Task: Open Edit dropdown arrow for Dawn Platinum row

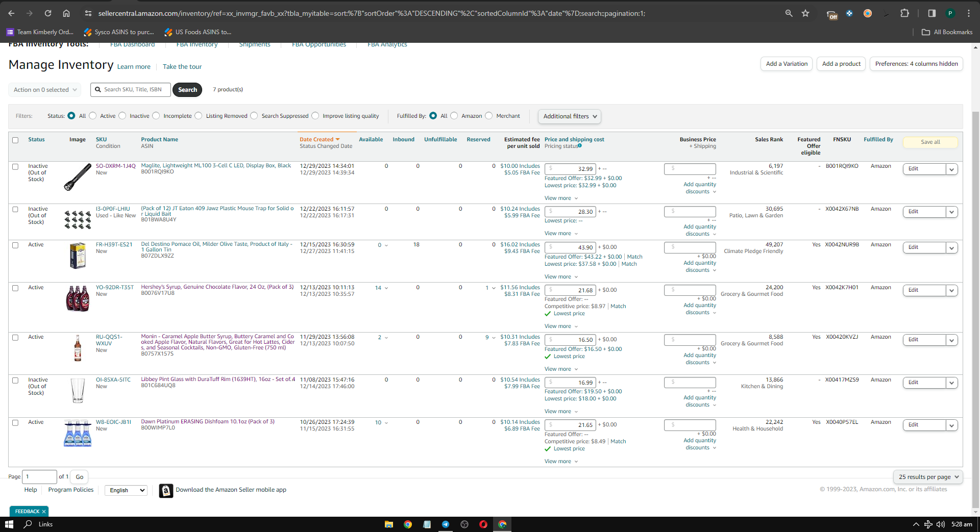Action: [951, 425]
